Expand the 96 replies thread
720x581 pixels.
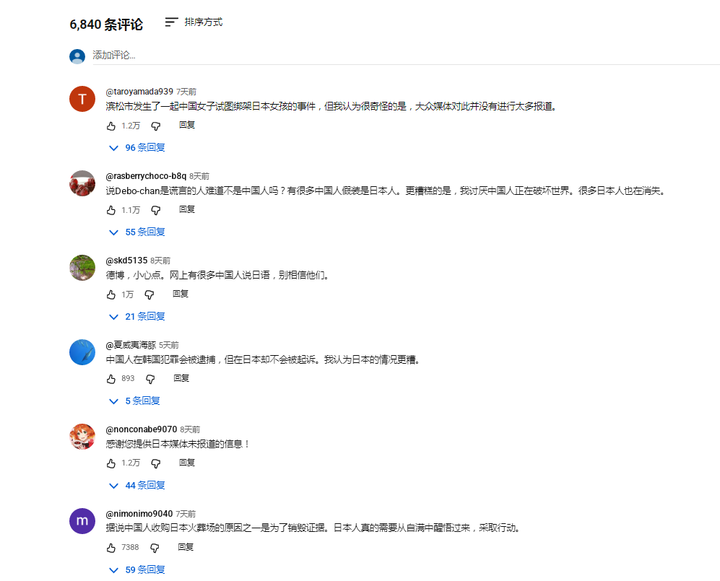point(137,147)
